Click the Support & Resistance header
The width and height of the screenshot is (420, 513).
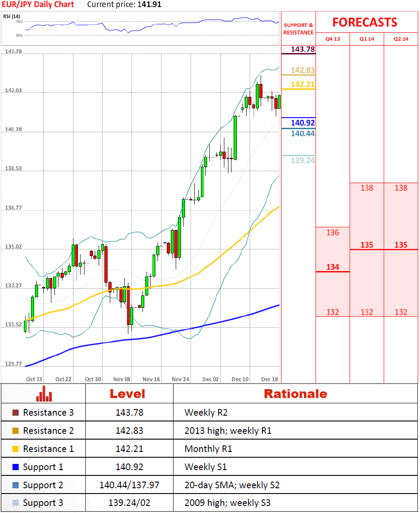click(x=298, y=29)
